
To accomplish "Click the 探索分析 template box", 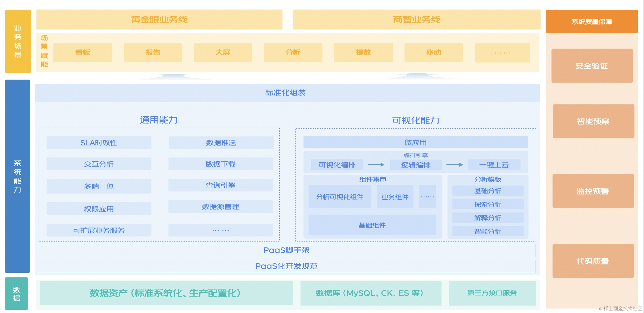I will (x=488, y=204).
